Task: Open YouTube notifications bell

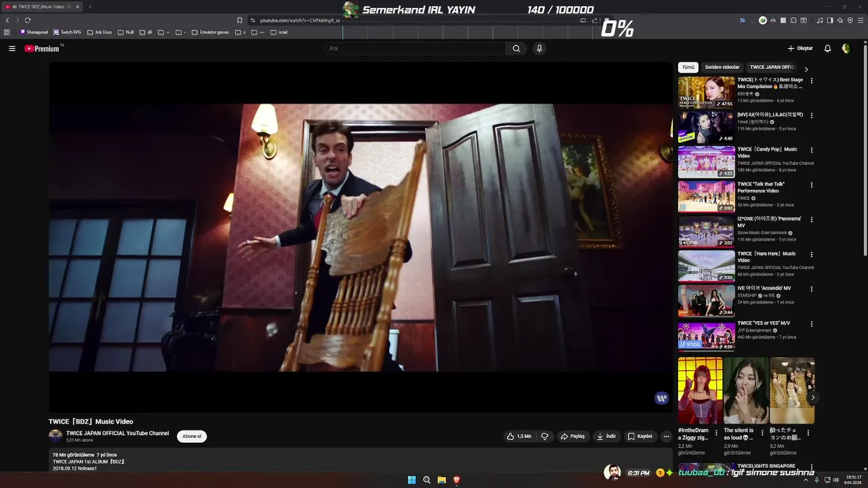Action: pyautogui.click(x=827, y=48)
